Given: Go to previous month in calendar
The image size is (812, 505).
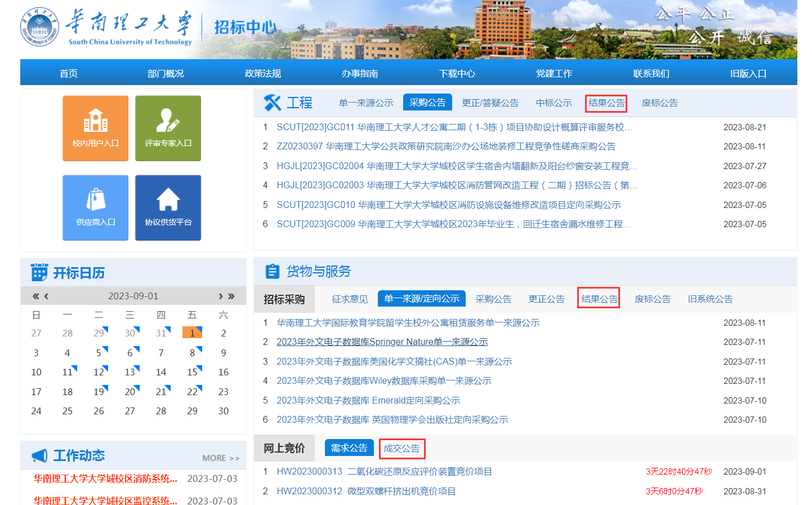Looking at the screenshot, I should coord(46,296).
